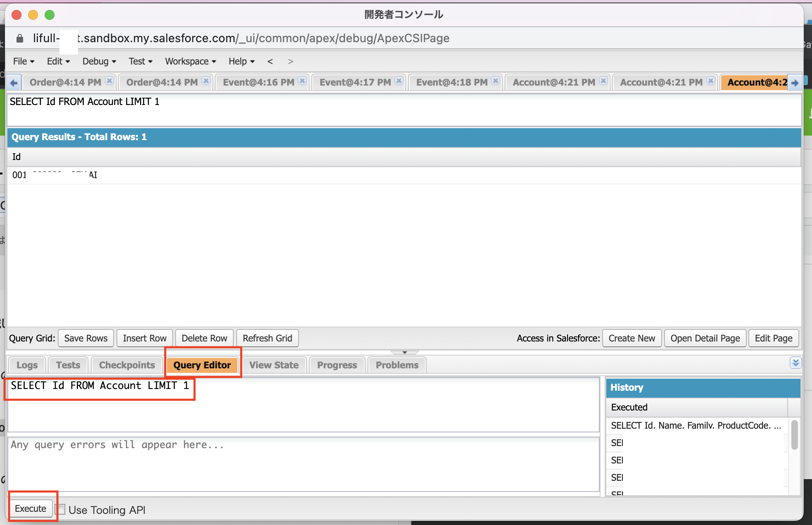Close the Event@4:17 PM tab

[399, 81]
